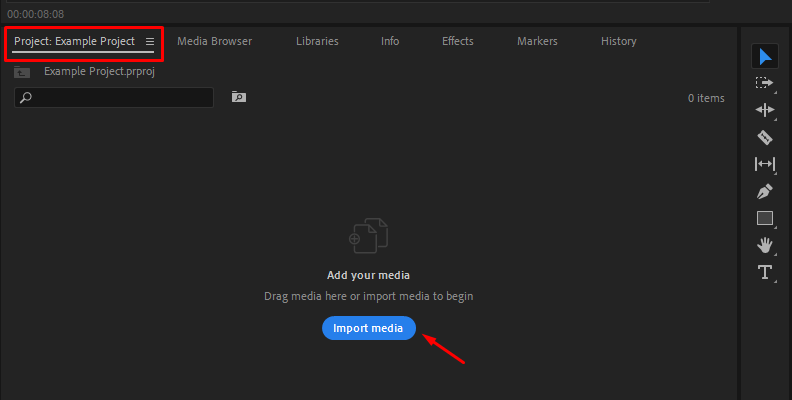Open the Markers tab
Image resolution: width=792 pixels, height=400 pixels.
pyautogui.click(x=537, y=41)
